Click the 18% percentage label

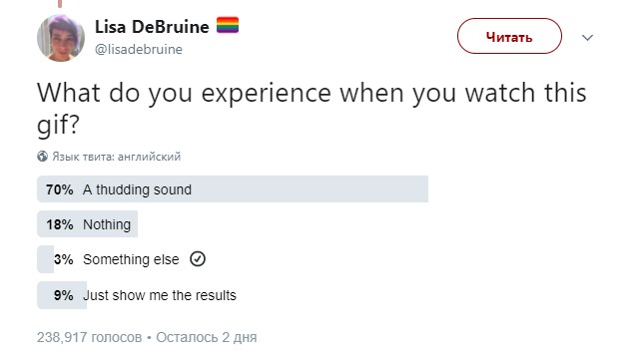[x=60, y=224]
